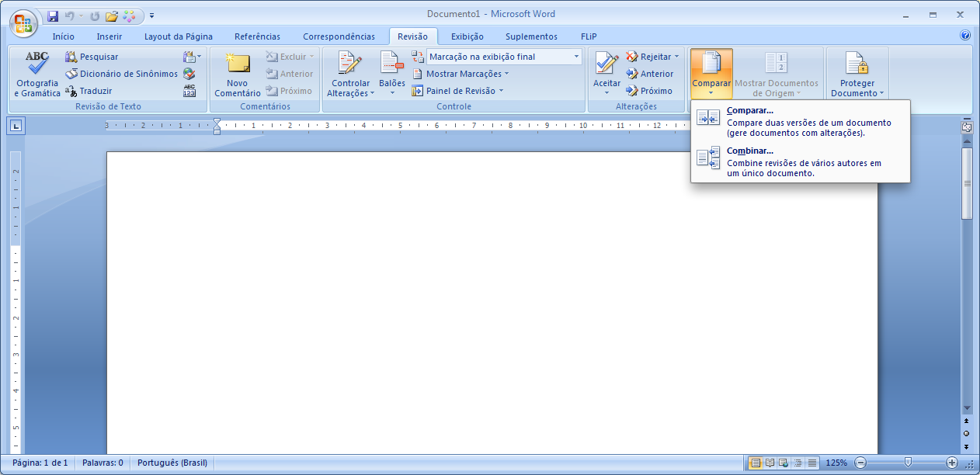Click Traduzir in Revisão de Texto
The width and height of the screenshot is (980, 475).
89,91
